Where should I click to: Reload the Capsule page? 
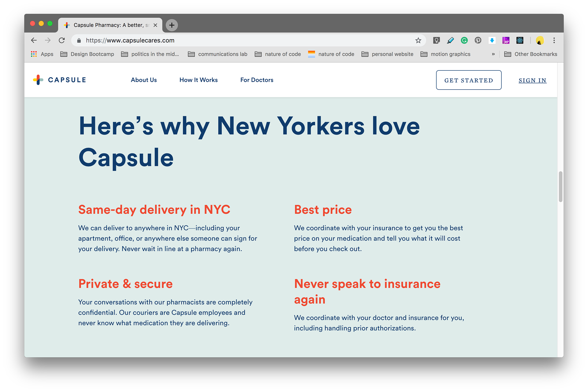62,40
